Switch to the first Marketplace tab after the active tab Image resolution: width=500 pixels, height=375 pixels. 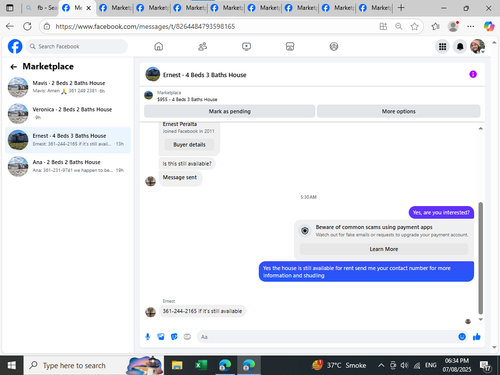point(115,8)
